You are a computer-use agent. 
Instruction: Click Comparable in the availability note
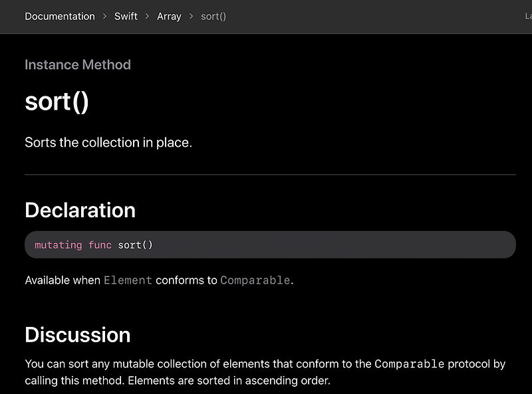click(255, 280)
